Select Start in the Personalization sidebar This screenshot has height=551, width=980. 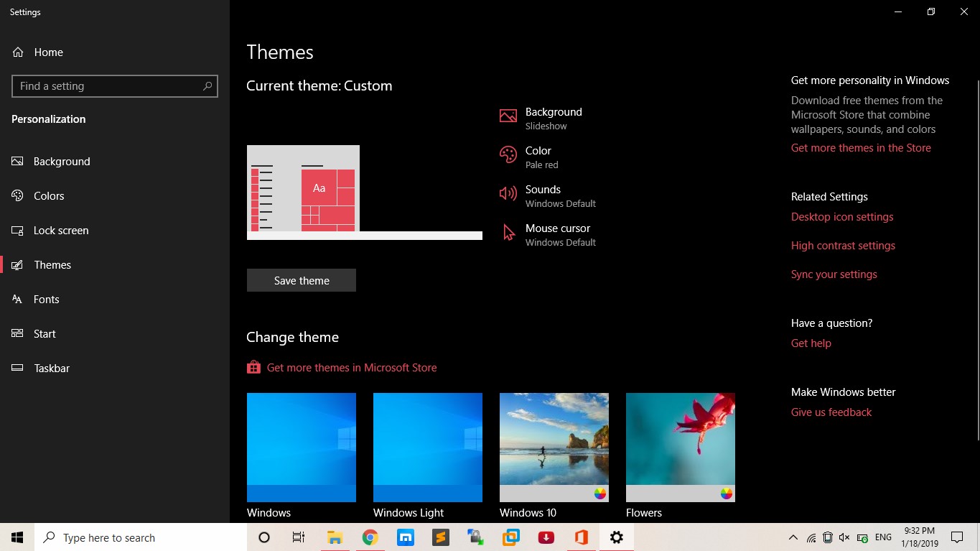[45, 333]
